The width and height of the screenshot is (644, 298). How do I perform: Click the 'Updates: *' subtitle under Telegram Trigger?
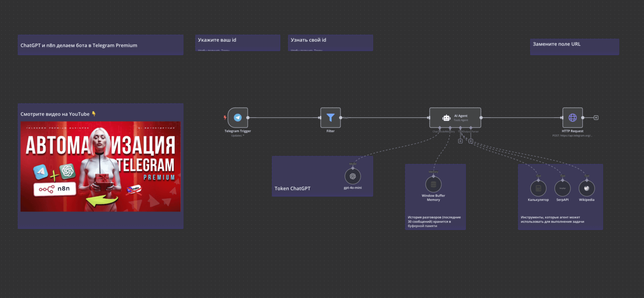coord(238,136)
